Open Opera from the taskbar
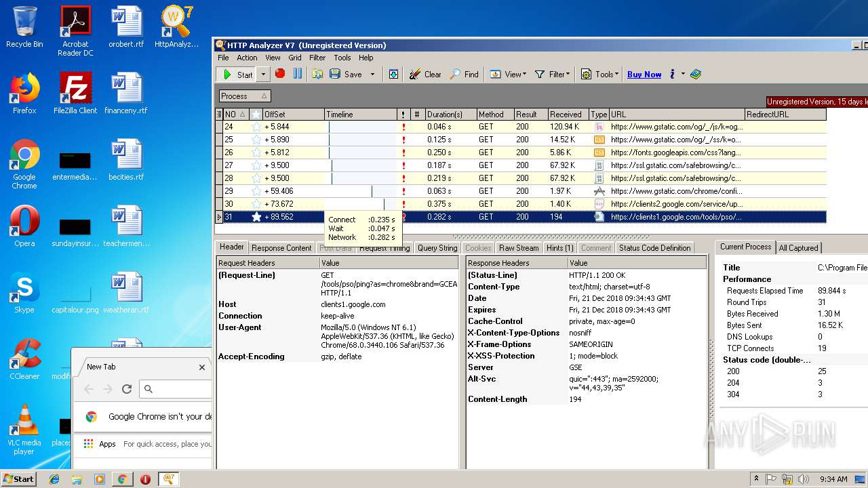This screenshot has height=488, width=868. tap(145, 479)
